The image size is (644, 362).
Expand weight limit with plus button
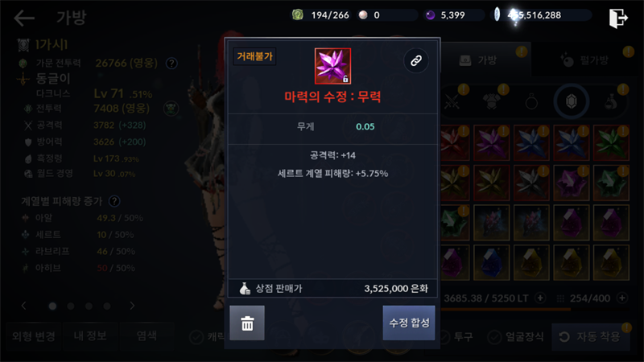(540, 298)
